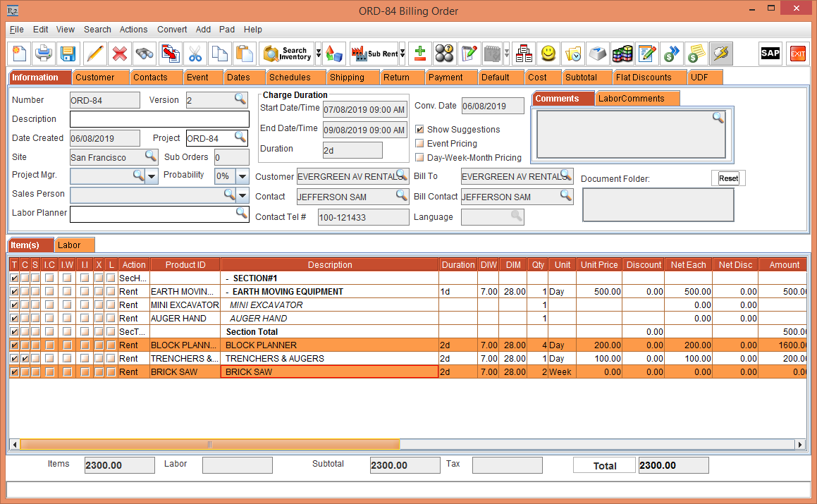This screenshot has width=817, height=504.
Task: Click the EXIT toolbar icon
Action: pos(797,54)
